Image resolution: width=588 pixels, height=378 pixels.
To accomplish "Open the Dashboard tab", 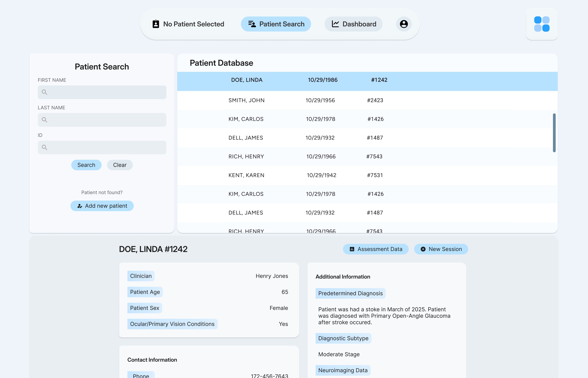I will pyautogui.click(x=353, y=24).
